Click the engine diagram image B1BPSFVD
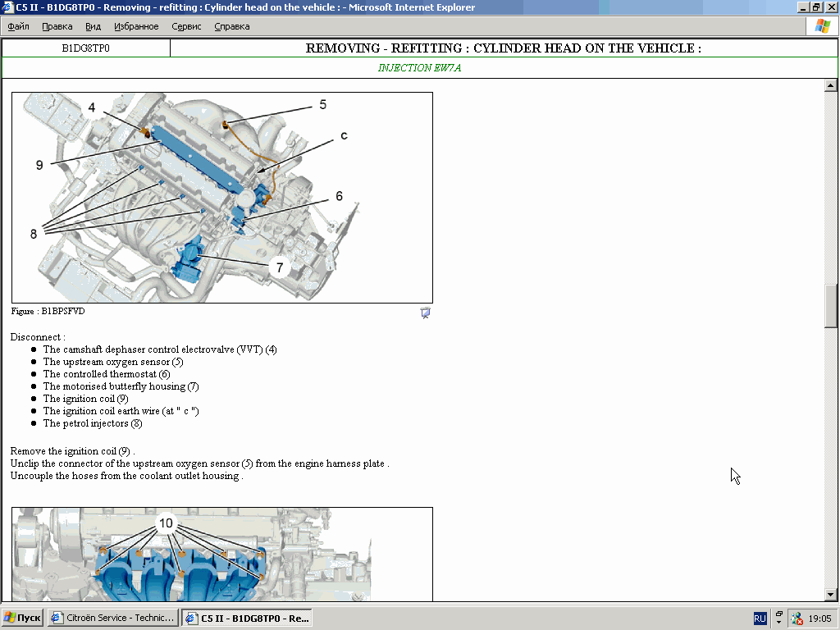 coord(222,198)
